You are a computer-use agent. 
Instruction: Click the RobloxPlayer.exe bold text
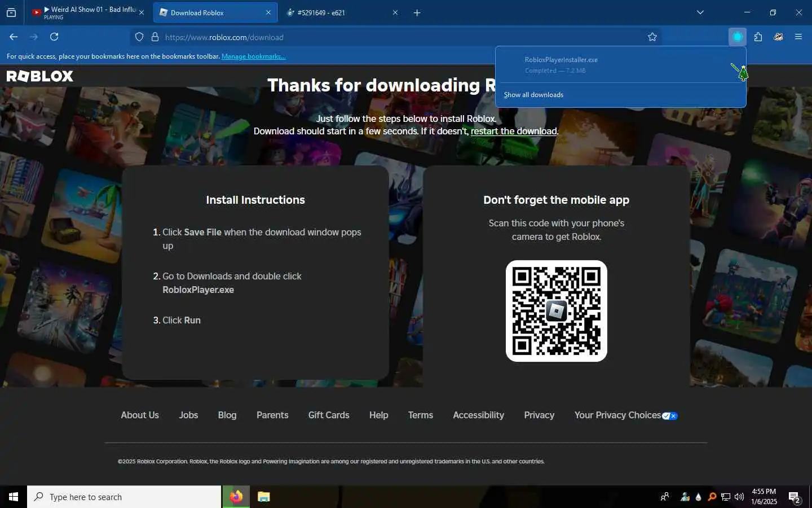coord(198,290)
